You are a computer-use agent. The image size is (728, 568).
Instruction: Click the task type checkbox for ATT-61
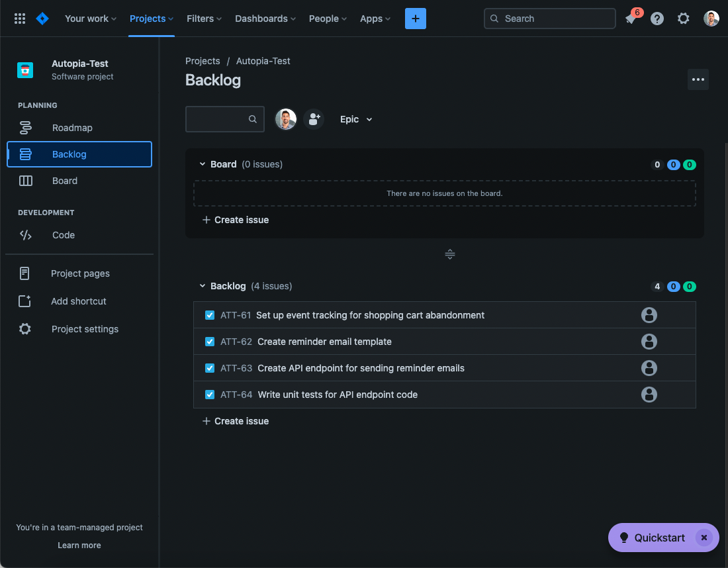pos(210,315)
